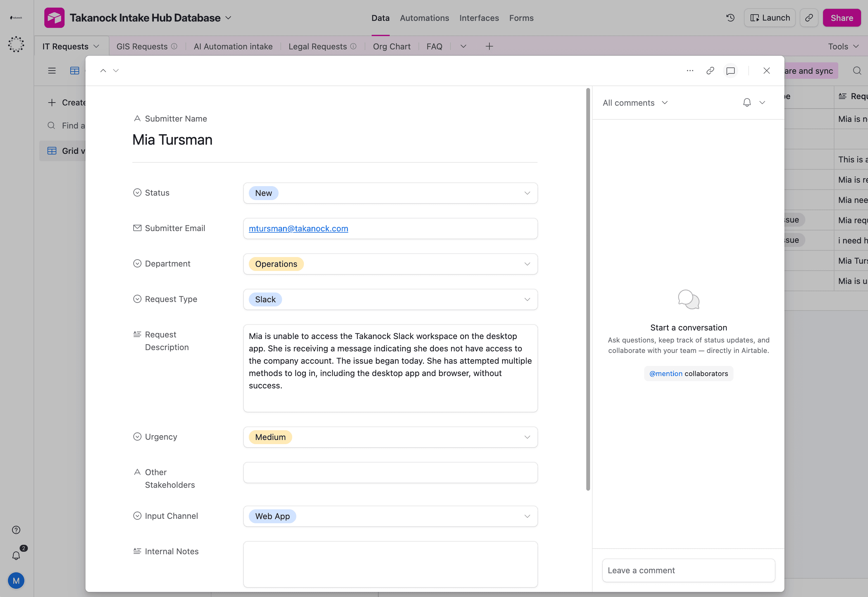
Task: Go to previous record with up arrow
Action: point(103,71)
